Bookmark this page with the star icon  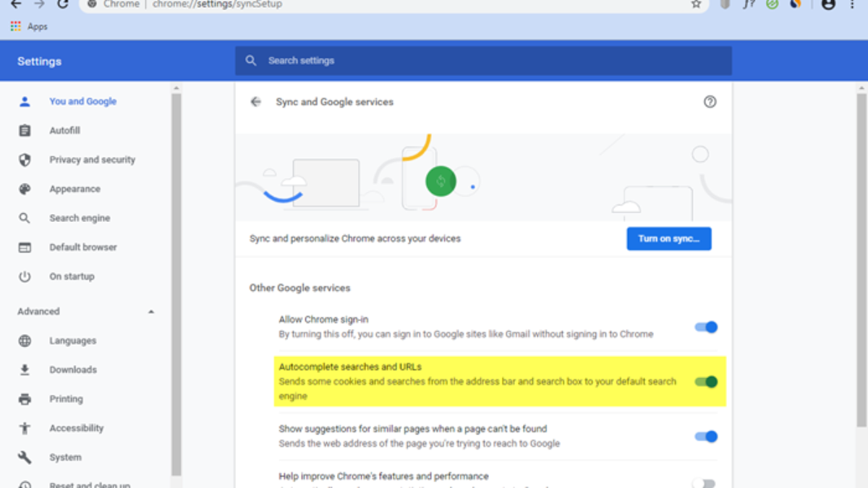(x=696, y=4)
